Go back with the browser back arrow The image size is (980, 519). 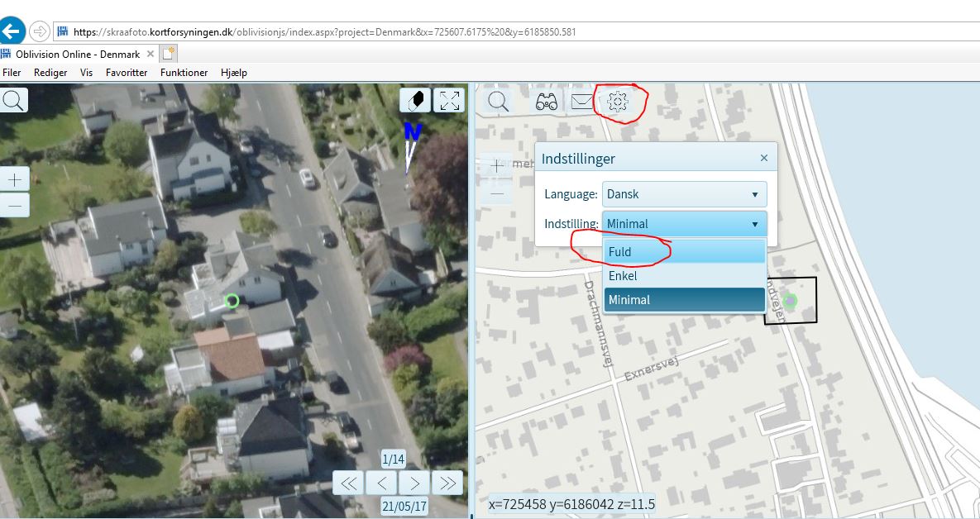(12, 31)
